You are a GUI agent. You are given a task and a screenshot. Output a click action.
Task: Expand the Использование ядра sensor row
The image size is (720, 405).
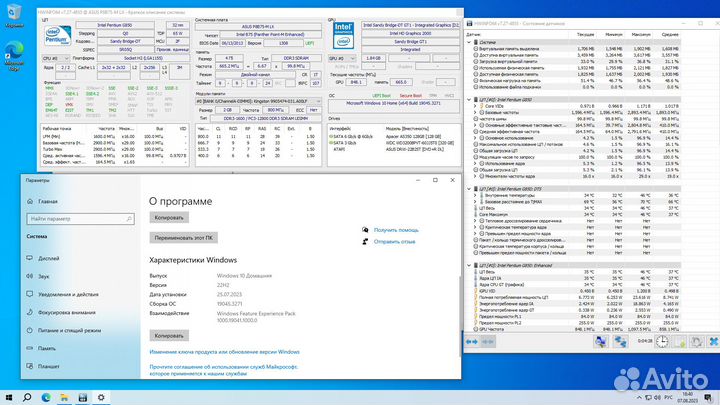coord(475,163)
